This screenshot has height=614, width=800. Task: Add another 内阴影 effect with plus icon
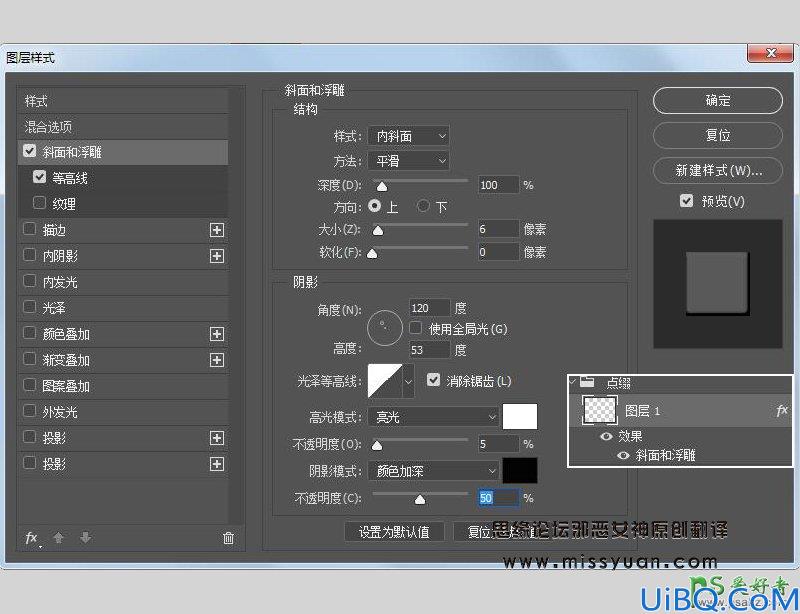[x=217, y=256]
